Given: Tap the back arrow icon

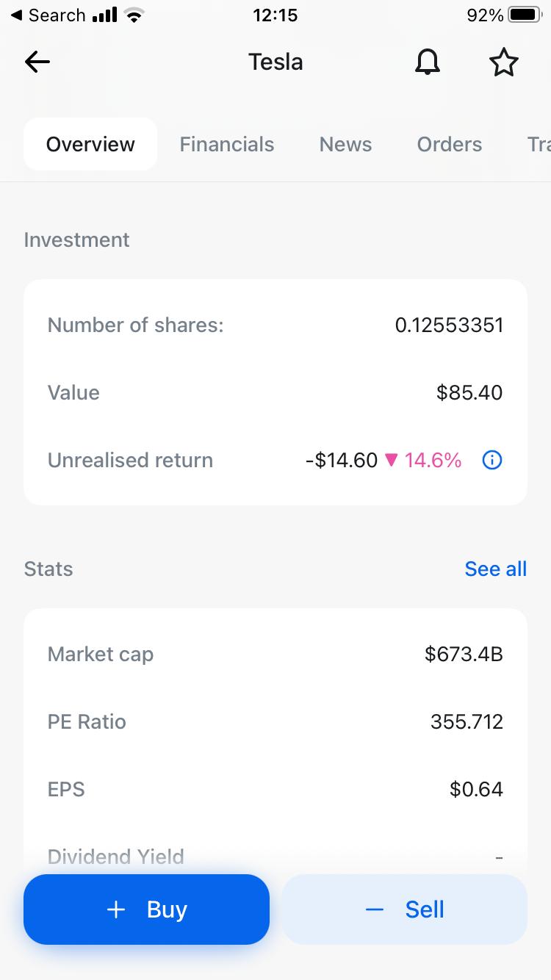Looking at the screenshot, I should [x=37, y=62].
